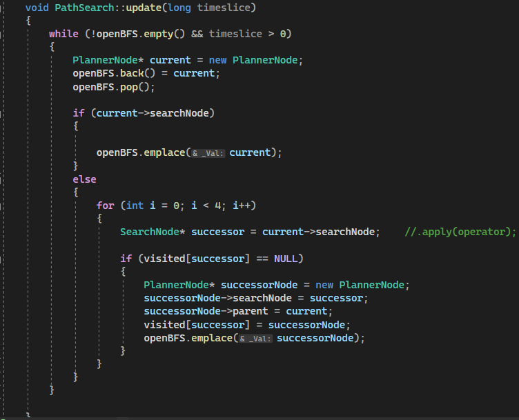Click the 'else' keyword
Image resolution: width=519 pixels, height=420 pixels.
84,179
